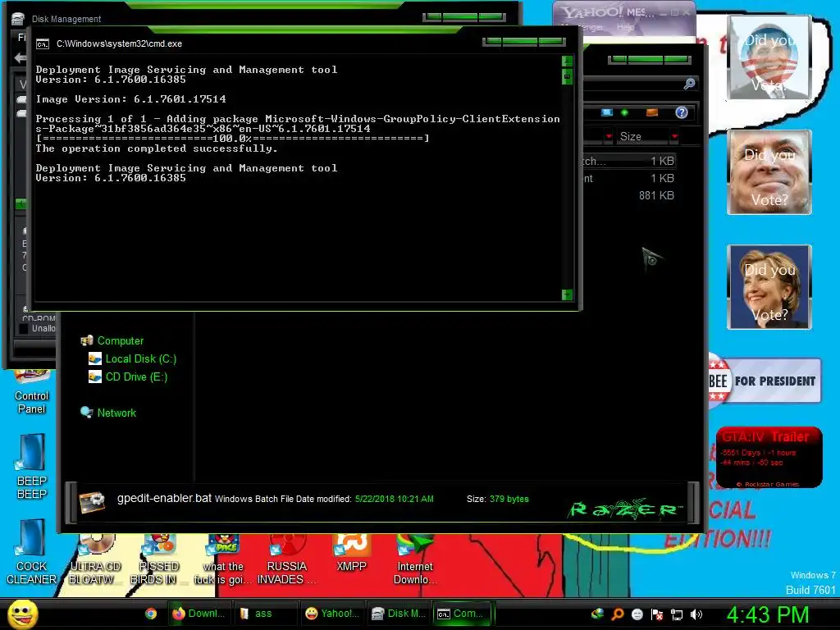
Task: Switch to the Disk M... taskbar button
Action: click(399, 614)
